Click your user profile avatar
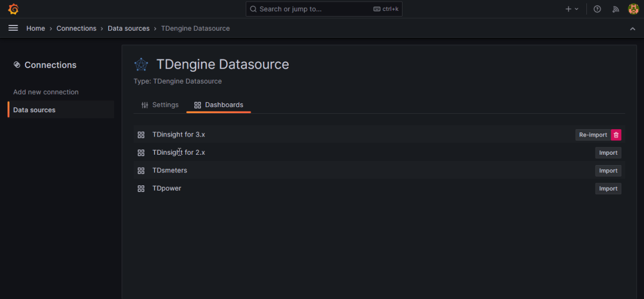Image resolution: width=644 pixels, height=299 pixels. pyautogui.click(x=633, y=9)
